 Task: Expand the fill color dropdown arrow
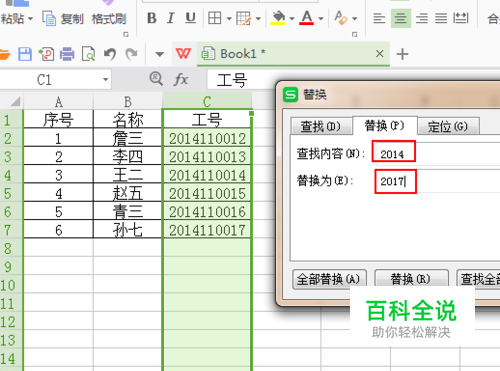292,19
